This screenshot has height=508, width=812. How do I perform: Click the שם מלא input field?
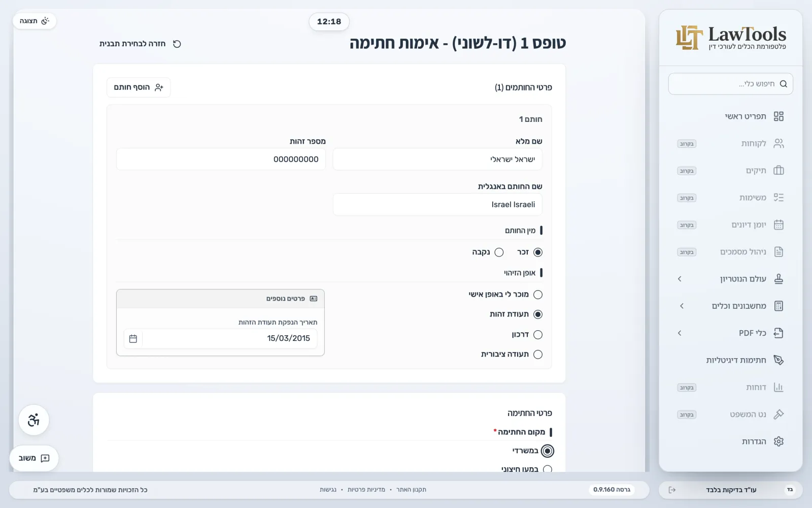point(437,159)
